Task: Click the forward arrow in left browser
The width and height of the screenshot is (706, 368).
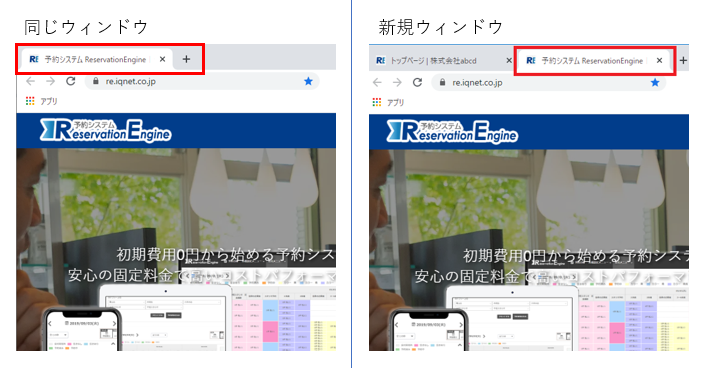Action: 50,81
